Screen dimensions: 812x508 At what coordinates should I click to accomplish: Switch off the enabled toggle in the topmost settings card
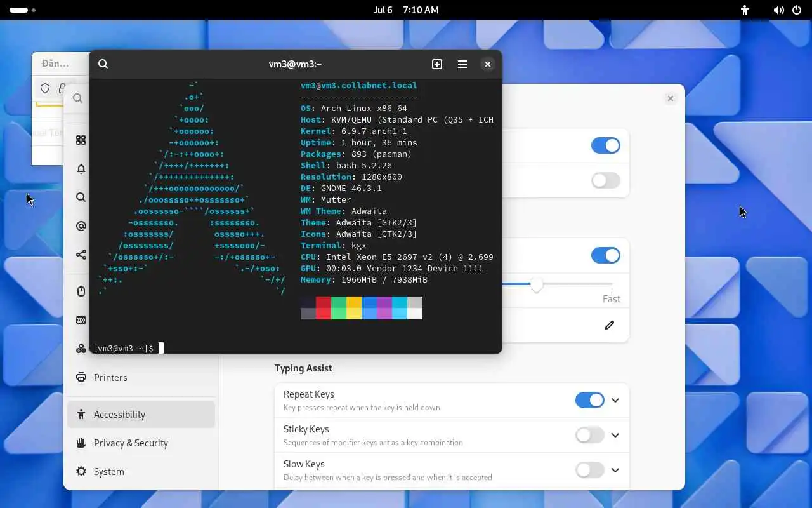coord(606,145)
